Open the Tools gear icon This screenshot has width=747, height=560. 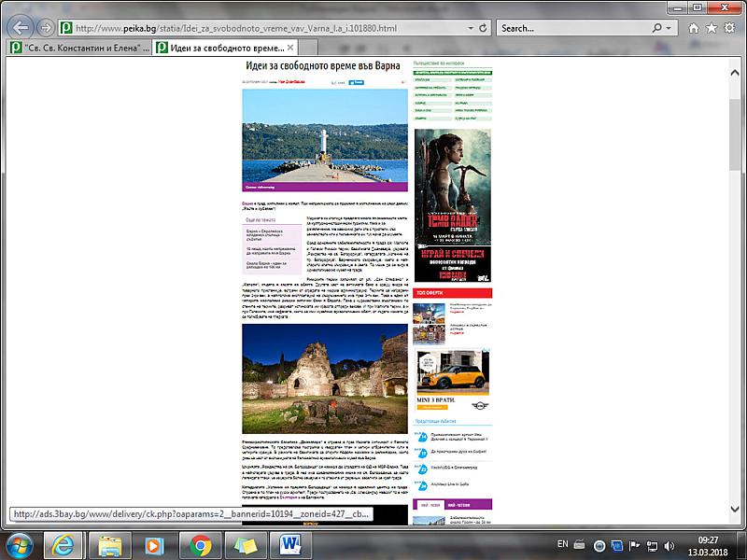pyautogui.click(x=731, y=28)
